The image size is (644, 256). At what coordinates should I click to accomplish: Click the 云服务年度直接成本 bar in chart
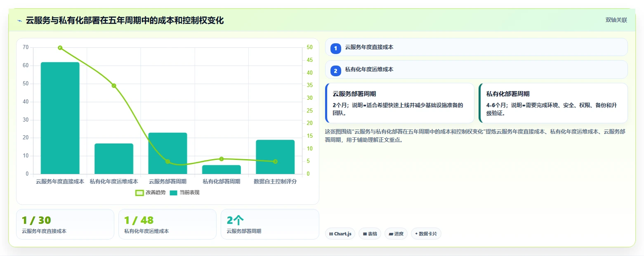(60, 118)
